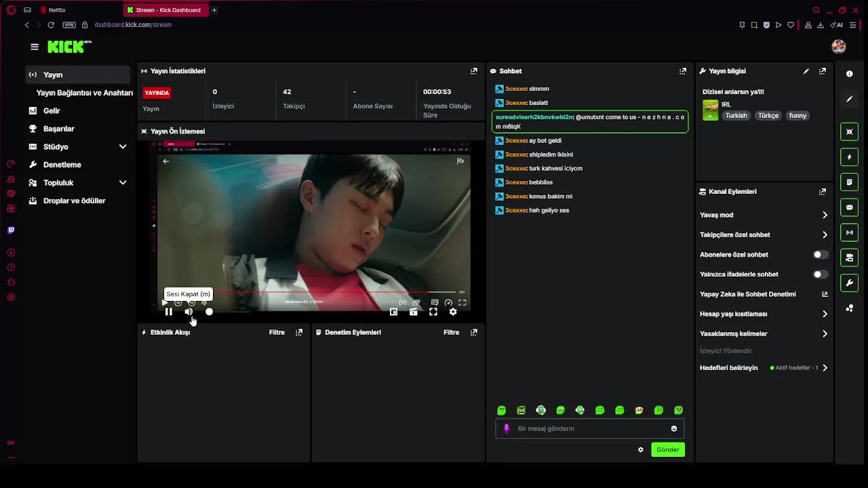Expand the Topluluk menu chevron
The height and width of the screenshot is (488, 868).
(x=123, y=183)
